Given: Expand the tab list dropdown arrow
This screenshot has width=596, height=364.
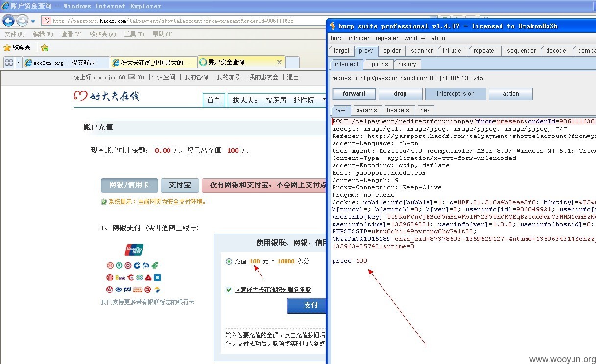Looking at the screenshot, I should click(x=18, y=63).
